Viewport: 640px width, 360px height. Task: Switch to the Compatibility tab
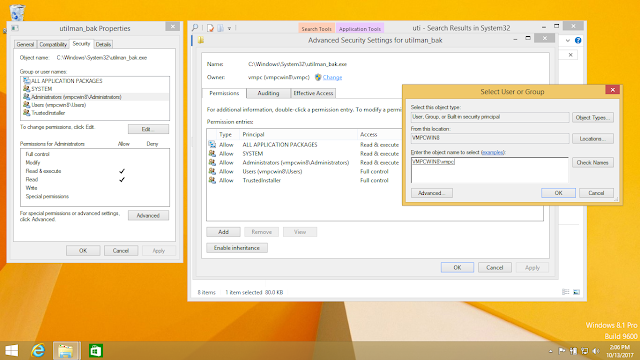pyautogui.click(x=53, y=44)
